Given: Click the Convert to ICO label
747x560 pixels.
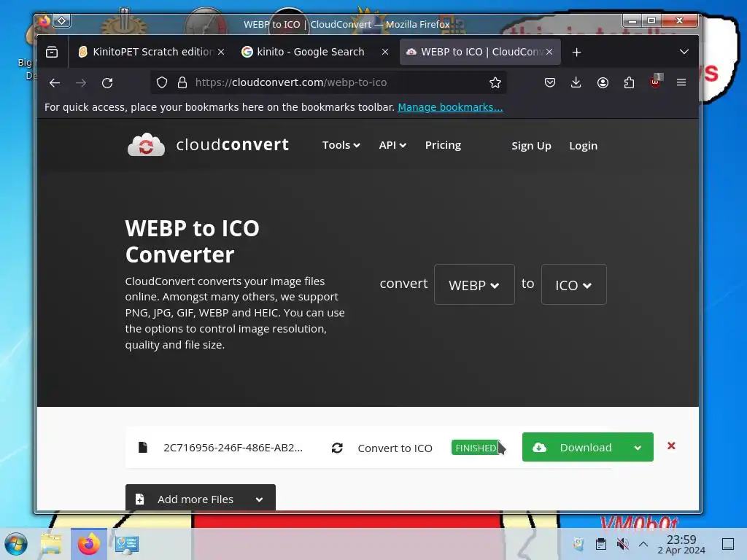Looking at the screenshot, I should coord(395,448).
